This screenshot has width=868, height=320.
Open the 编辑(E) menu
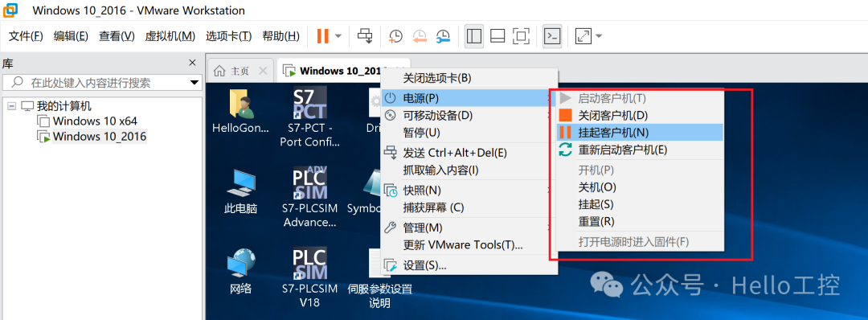click(71, 36)
